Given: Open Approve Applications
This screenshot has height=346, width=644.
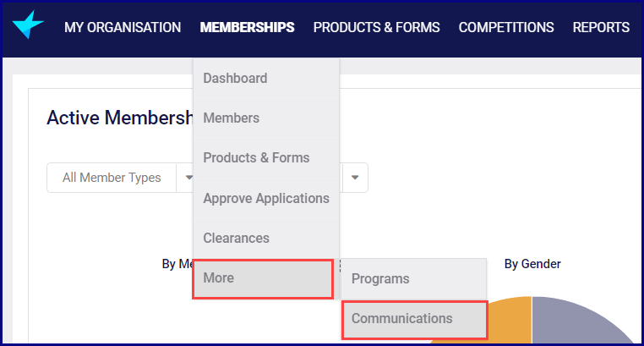Looking at the screenshot, I should (x=266, y=198).
